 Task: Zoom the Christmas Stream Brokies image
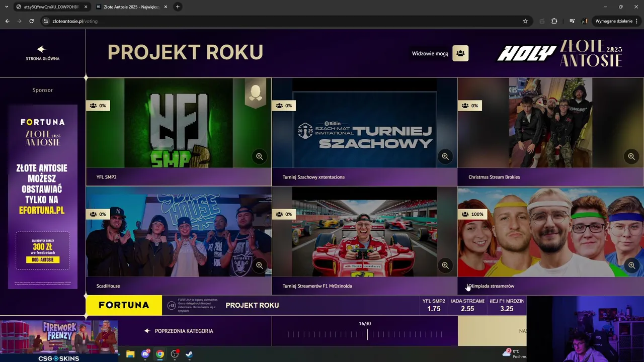click(631, 156)
